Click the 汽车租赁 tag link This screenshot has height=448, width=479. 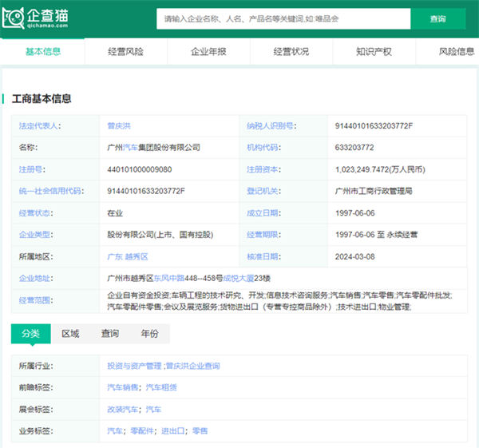pos(161,387)
